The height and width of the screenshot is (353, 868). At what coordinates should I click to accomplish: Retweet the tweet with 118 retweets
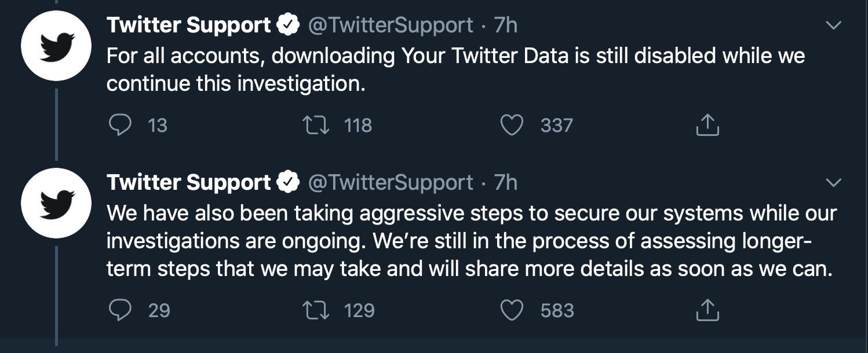point(315,126)
